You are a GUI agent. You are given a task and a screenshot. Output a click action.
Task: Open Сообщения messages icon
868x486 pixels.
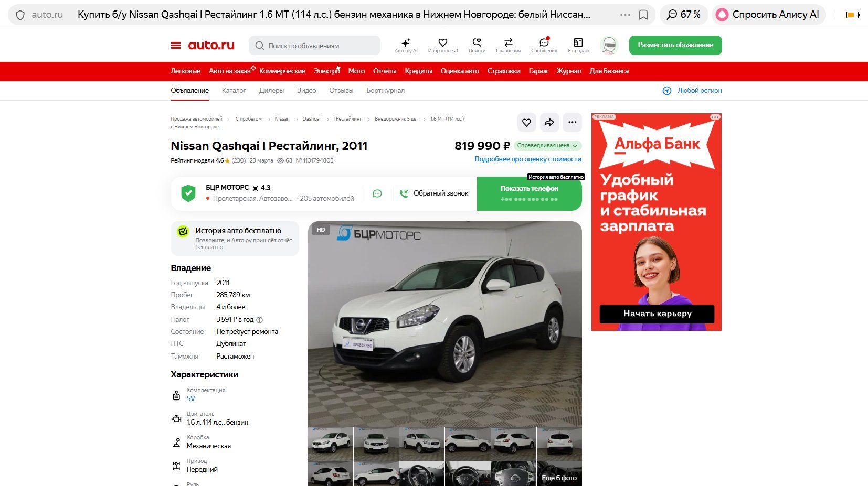point(544,46)
